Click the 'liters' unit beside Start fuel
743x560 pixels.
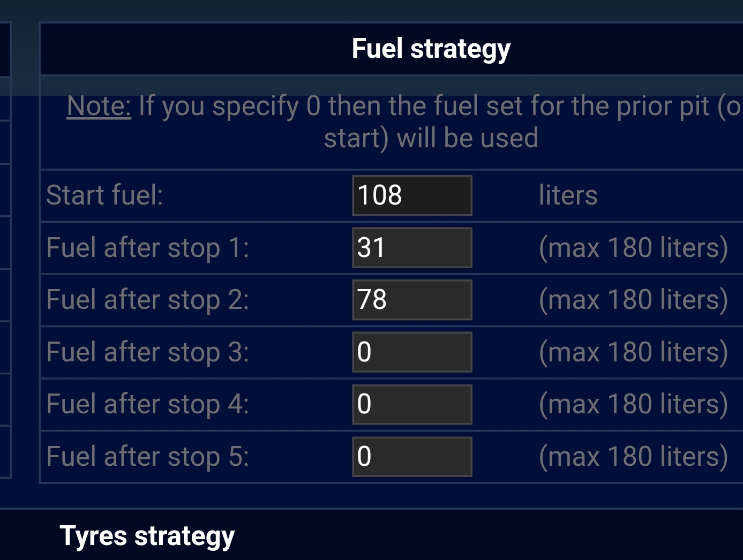(568, 195)
